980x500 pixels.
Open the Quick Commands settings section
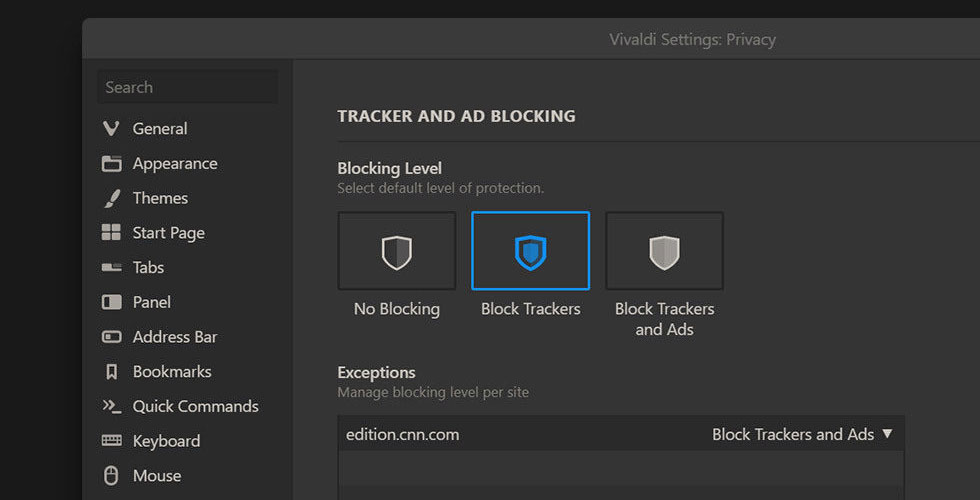click(195, 406)
